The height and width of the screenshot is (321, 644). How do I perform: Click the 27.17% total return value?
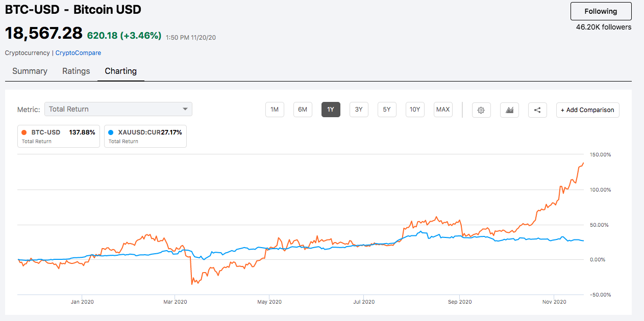[171, 132]
